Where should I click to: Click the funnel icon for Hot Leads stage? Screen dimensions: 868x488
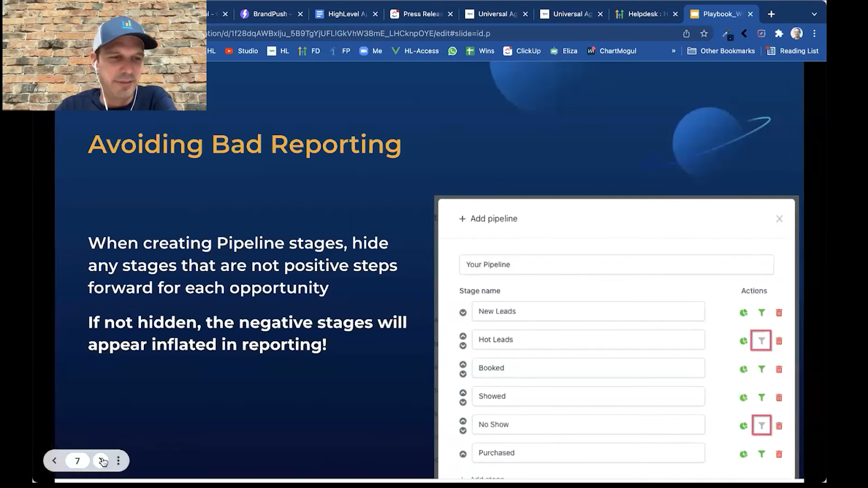(761, 341)
